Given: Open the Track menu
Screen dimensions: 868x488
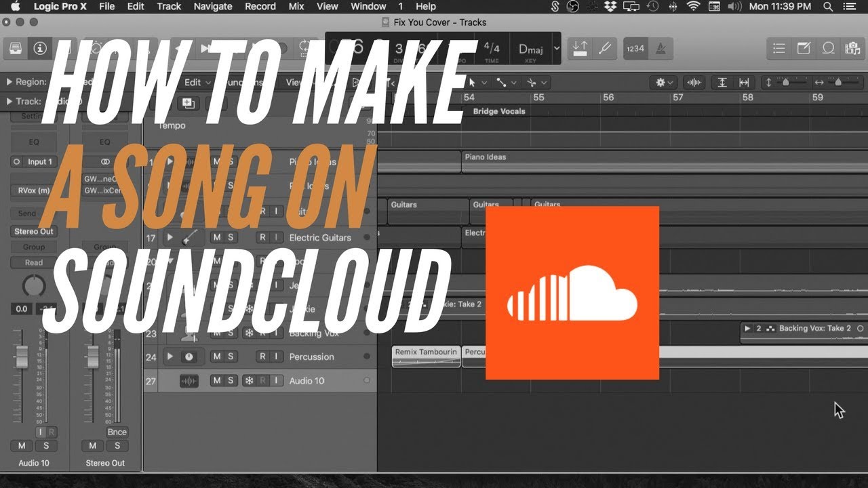Looking at the screenshot, I should point(168,6).
